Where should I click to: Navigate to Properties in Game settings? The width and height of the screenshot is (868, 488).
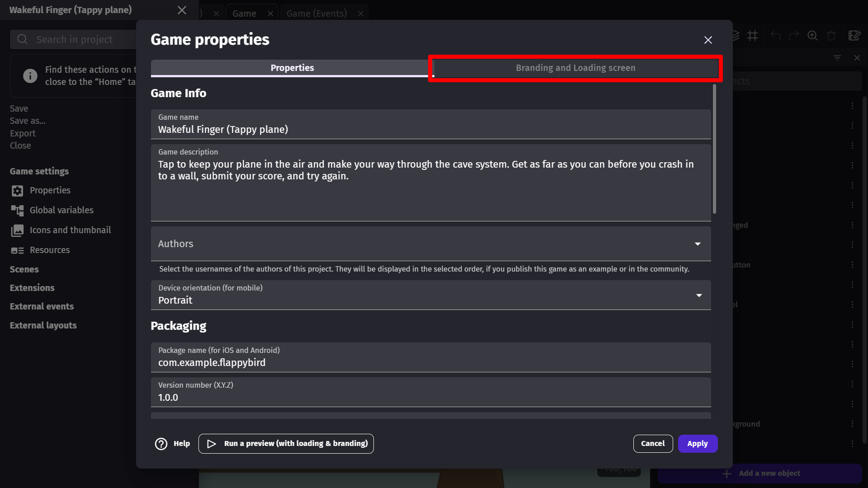click(50, 190)
